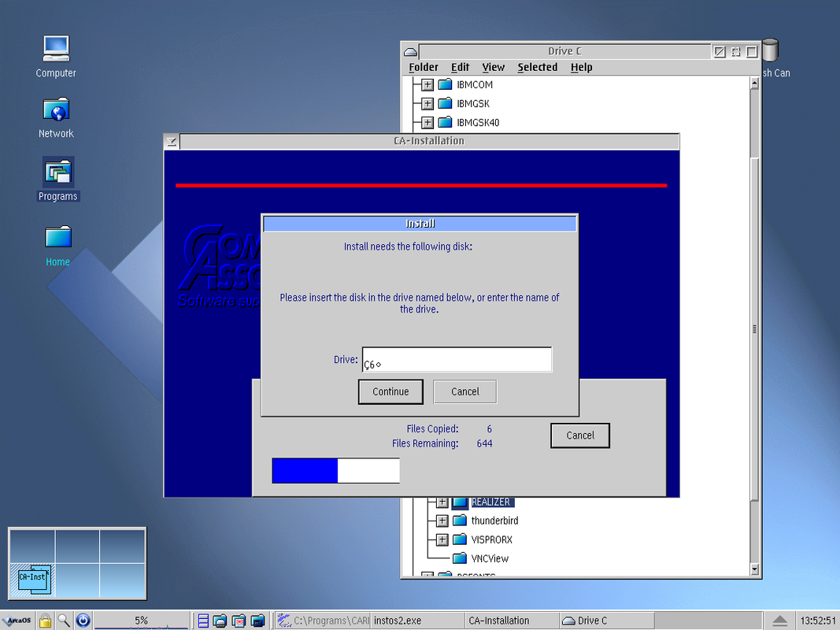Click Cancel in the Install dialog
Screen dimensions: 840x630
[x=465, y=391]
